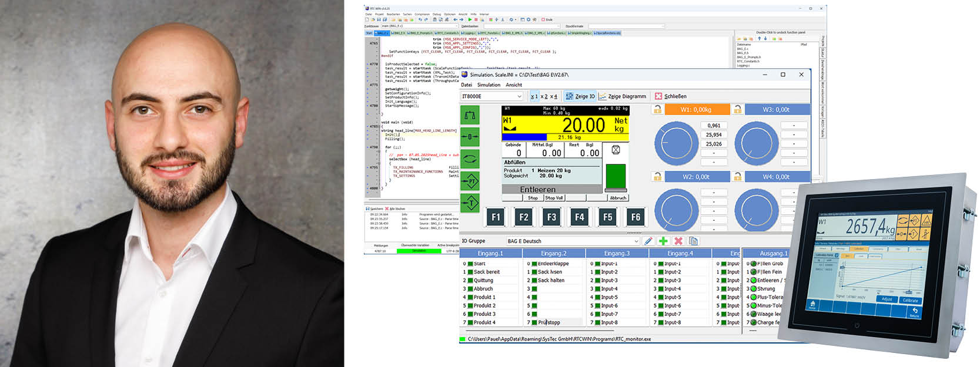
Task: Toggle the W3 padlock icon
Action: coord(737,109)
